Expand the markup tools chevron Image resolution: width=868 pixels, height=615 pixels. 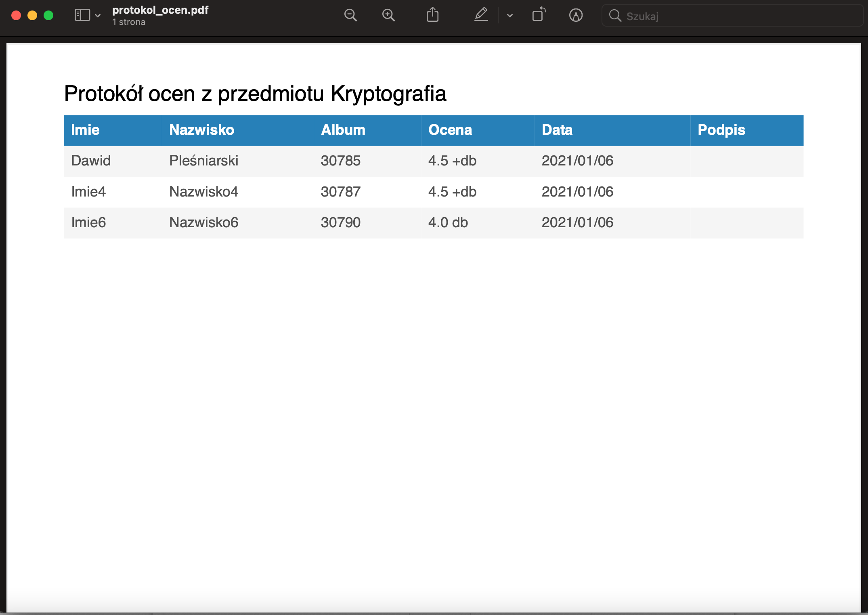(510, 16)
